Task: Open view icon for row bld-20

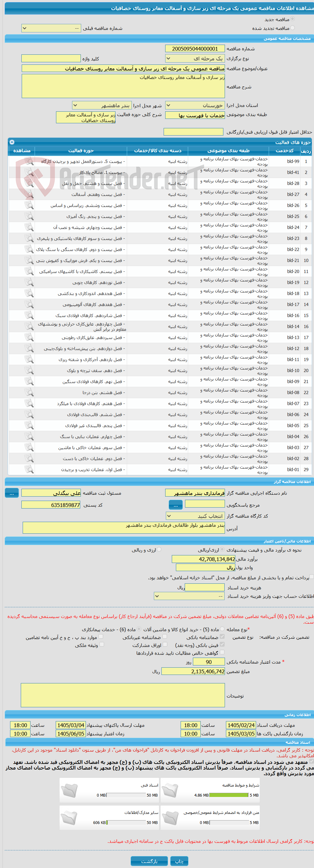Action: click(29, 271)
